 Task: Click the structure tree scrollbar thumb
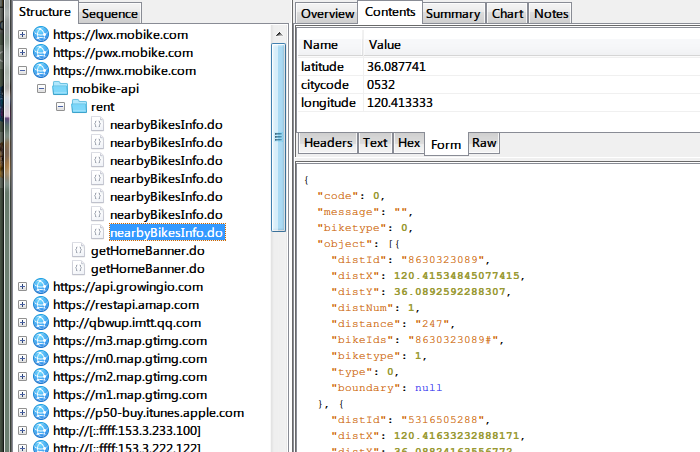pyautogui.click(x=279, y=137)
